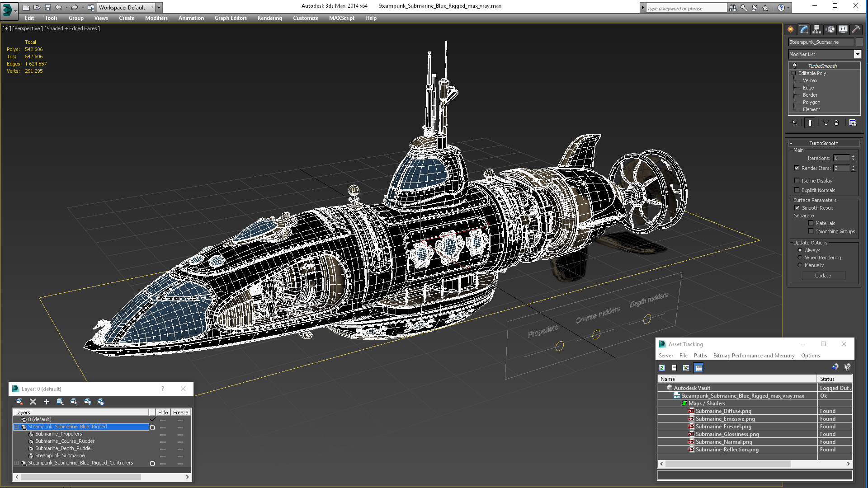Open the Animation menu
868x488 pixels.
click(x=191, y=18)
